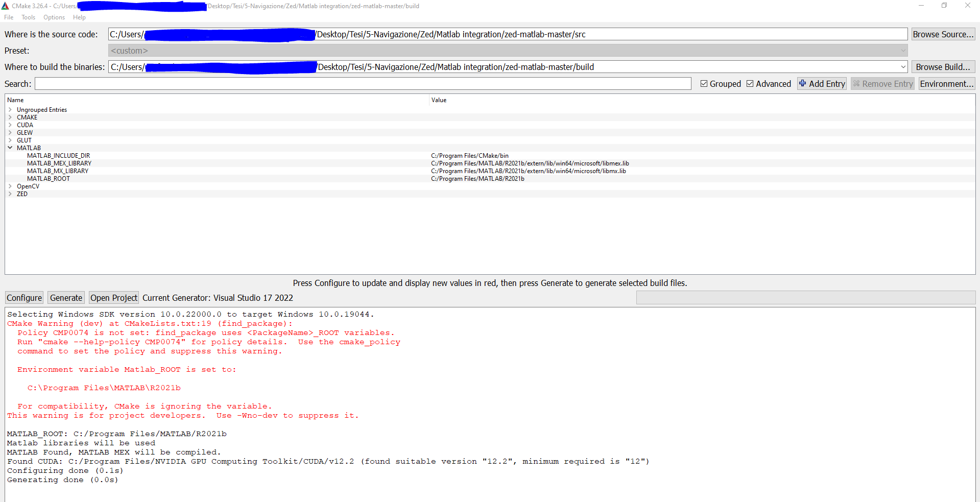Click the 'CMake Warning (dev)' log line
This screenshot has width=980, height=502.
tap(150, 324)
